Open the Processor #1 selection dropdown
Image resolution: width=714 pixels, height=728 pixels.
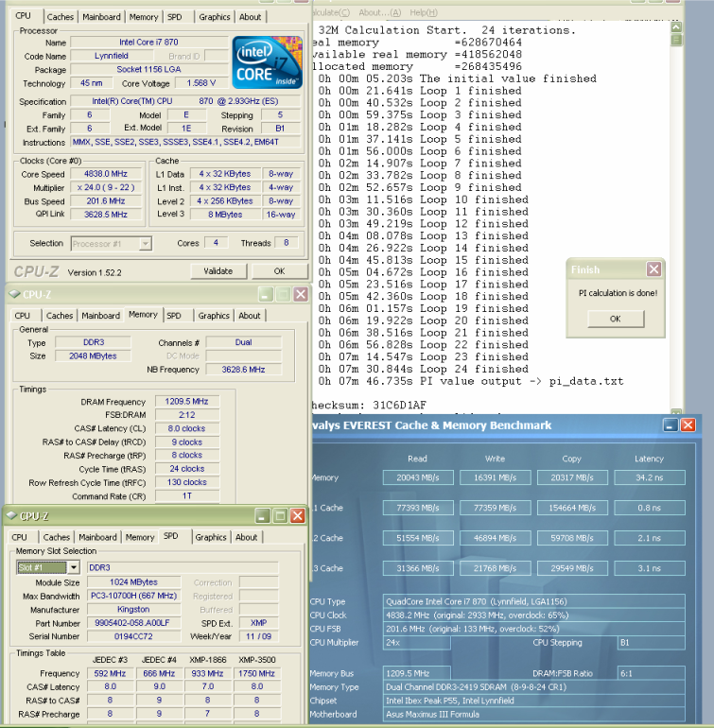point(146,243)
